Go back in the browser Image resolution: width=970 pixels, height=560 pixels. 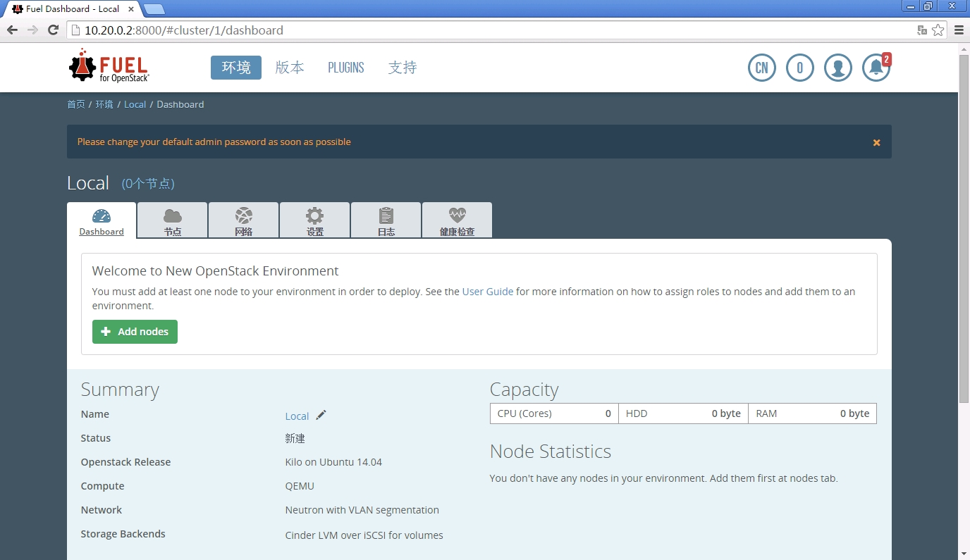tap(12, 30)
